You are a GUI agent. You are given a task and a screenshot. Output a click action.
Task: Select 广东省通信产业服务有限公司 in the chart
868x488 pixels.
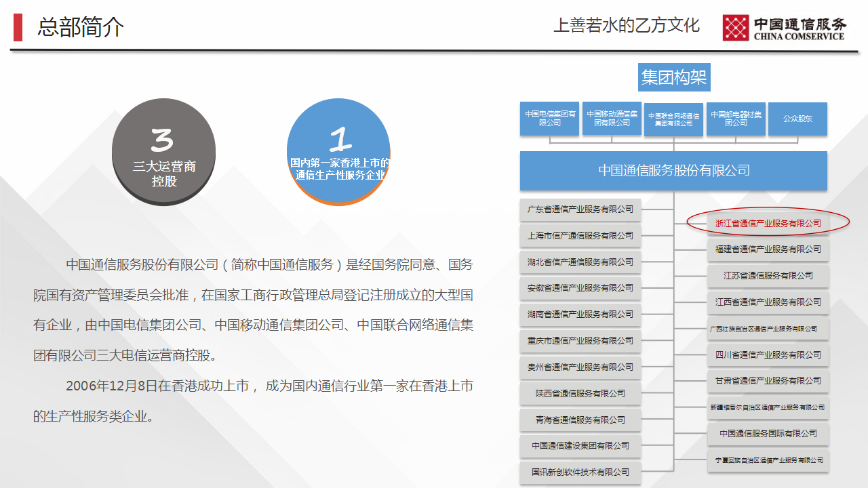tap(580, 209)
